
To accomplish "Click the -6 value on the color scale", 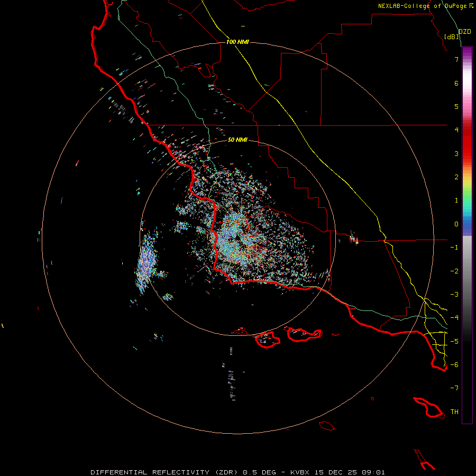I will tap(454, 365).
